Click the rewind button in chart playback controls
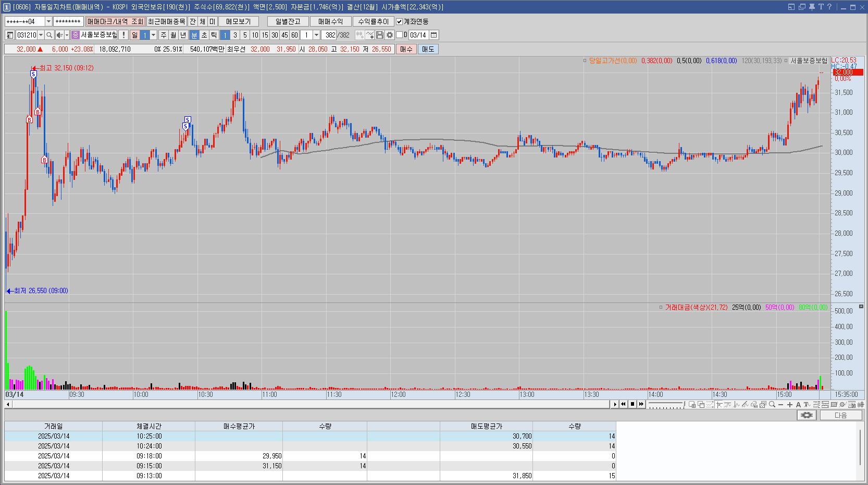868x485 pixels. coord(624,404)
